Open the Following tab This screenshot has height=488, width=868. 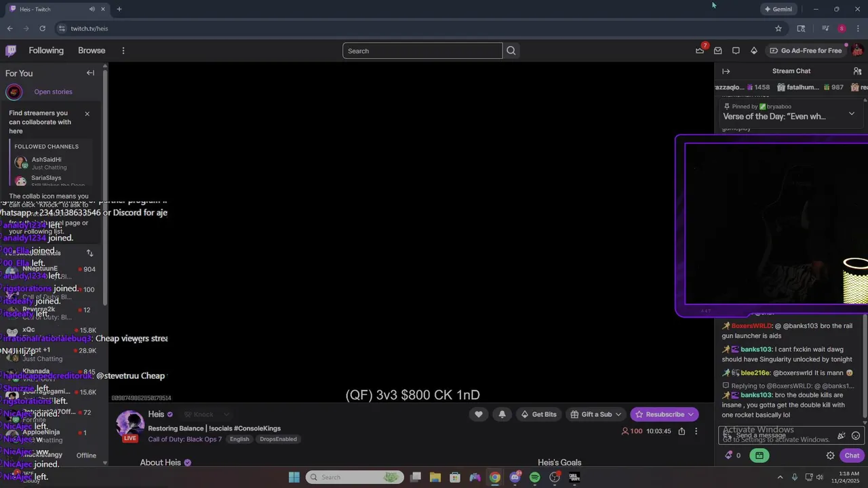pos(46,50)
